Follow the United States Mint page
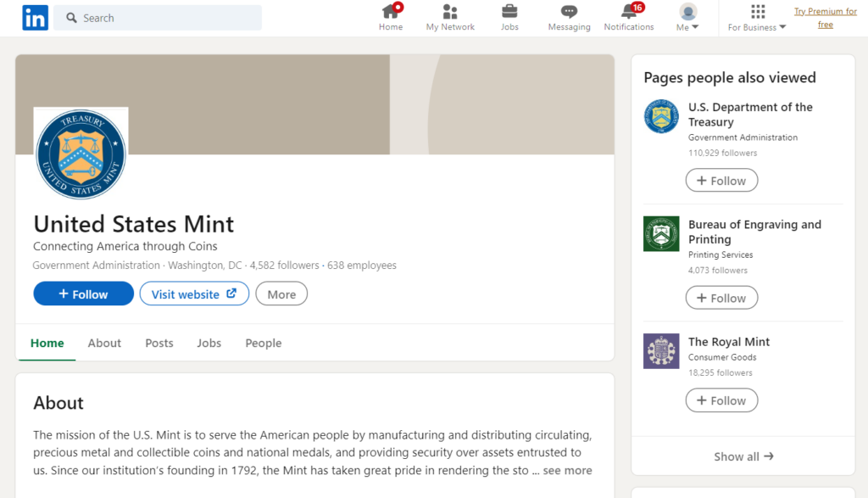Viewport: 868px width, 498px height. click(84, 294)
